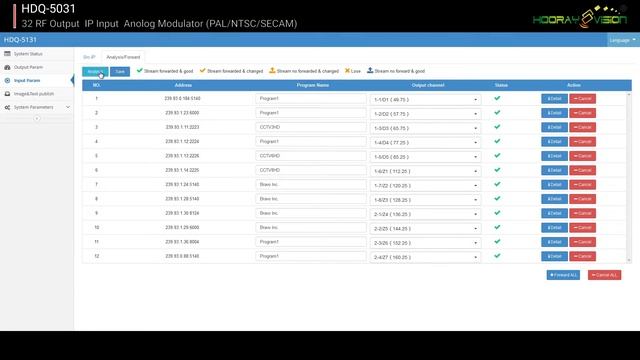Click Program Name field in row 11
This screenshot has width=640, height=360.
[311, 242]
